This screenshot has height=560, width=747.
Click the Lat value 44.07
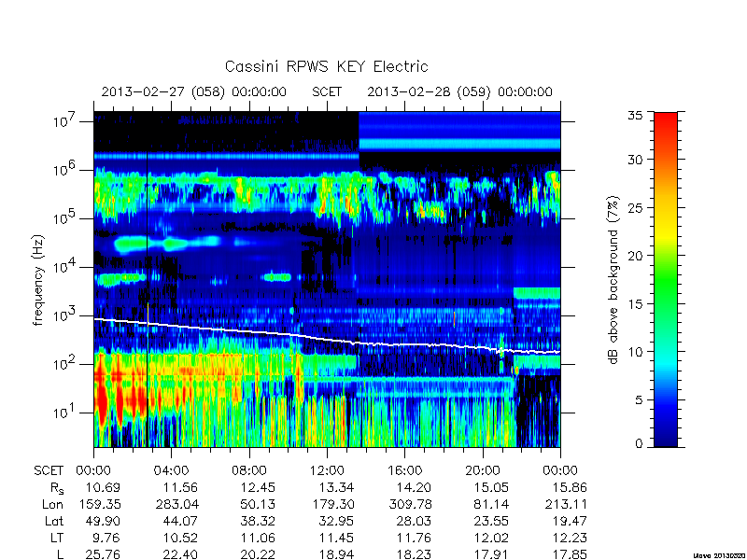point(180,522)
